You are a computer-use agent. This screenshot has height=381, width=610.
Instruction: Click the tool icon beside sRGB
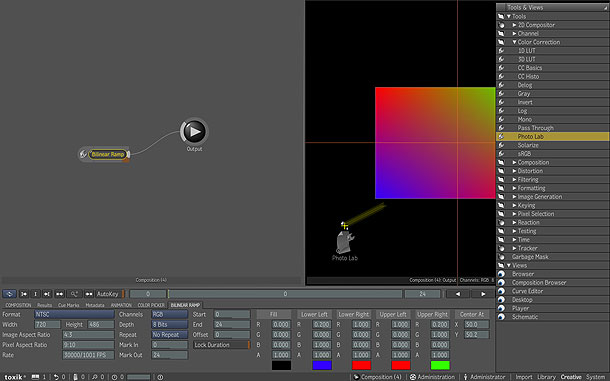(501, 153)
